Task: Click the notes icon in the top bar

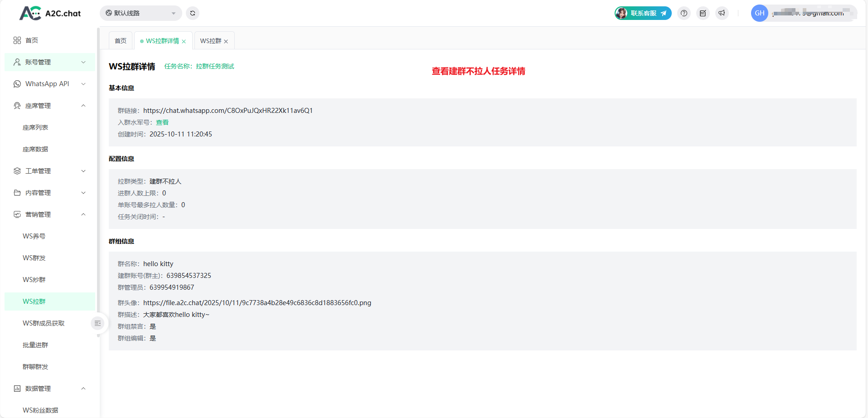Action: coord(703,13)
